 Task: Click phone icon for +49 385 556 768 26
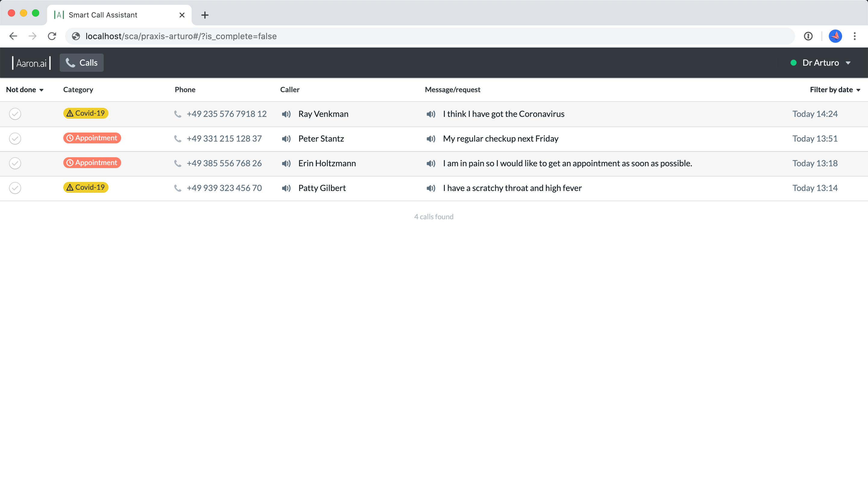click(178, 163)
